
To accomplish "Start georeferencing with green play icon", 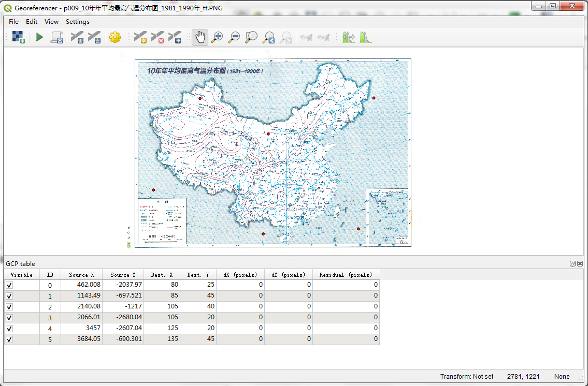I will coord(39,37).
